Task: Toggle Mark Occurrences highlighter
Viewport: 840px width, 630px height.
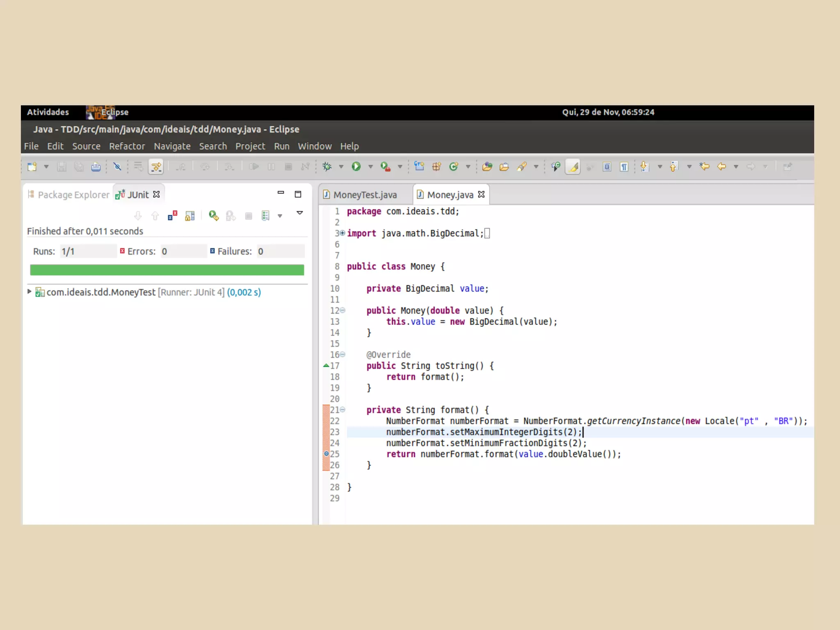Action: [x=573, y=167]
